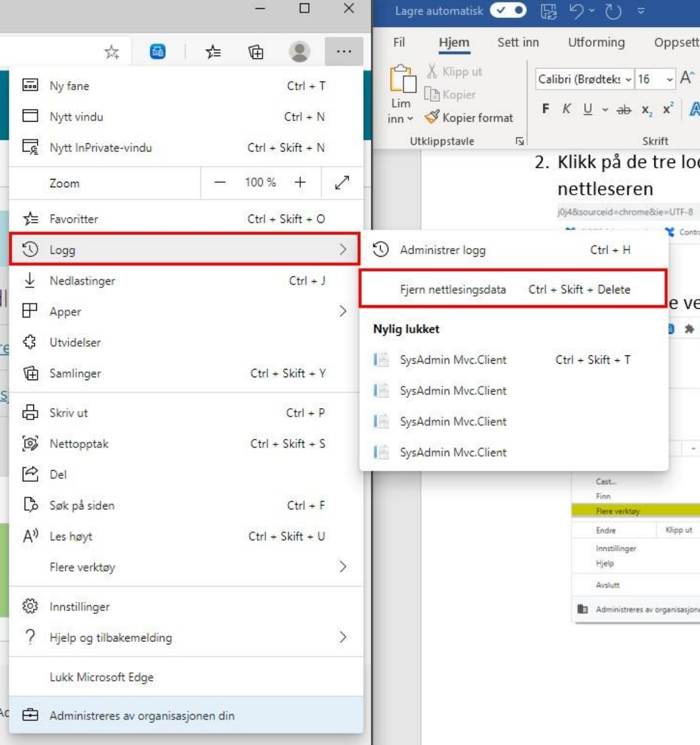The image size is (700, 745).
Task: Toggle superscript x² button
Action: tap(668, 109)
